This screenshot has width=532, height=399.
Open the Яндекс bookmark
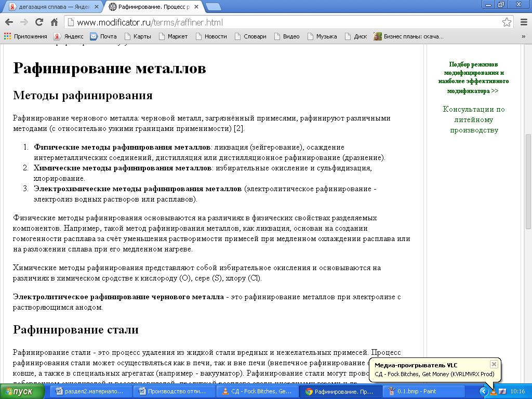click(69, 36)
